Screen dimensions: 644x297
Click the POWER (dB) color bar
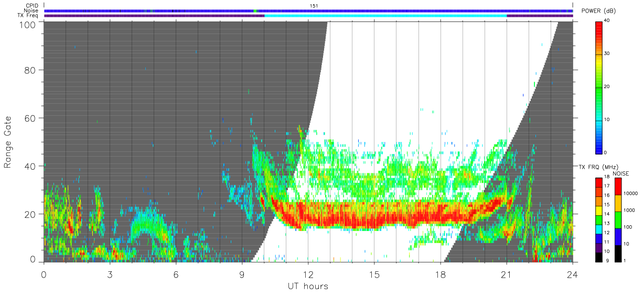[x=599, y=86]
